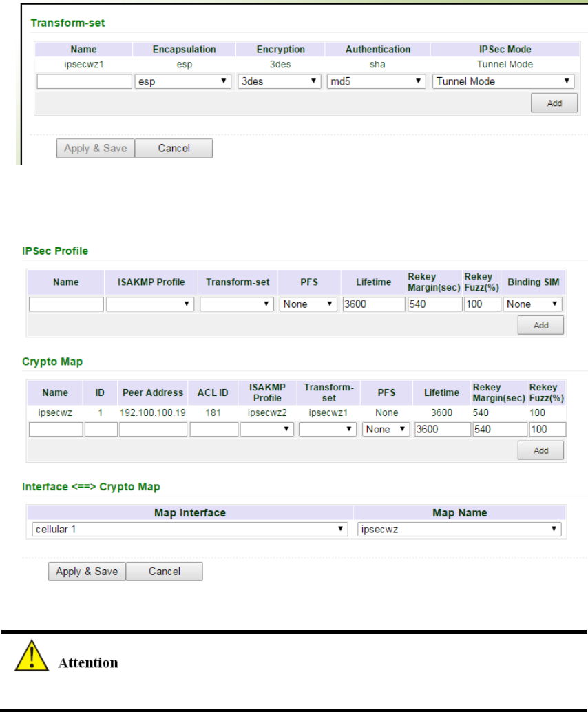Screen dimensions: 588x712
Task: Click Crypto Map Rekey Fuzz field
Action: pos(547,430)
